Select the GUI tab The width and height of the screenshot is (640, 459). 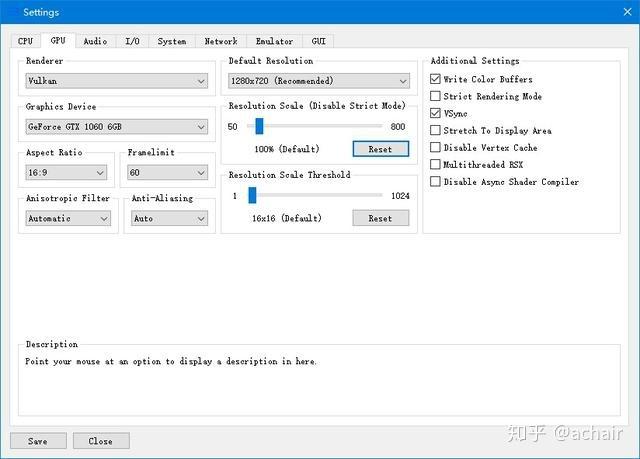(x=318, y=41)
